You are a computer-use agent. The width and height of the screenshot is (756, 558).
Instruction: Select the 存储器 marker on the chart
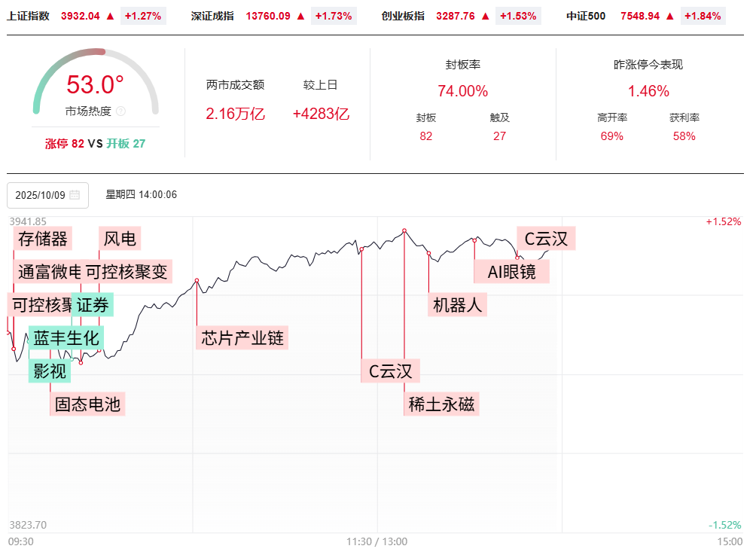(43, 239)
